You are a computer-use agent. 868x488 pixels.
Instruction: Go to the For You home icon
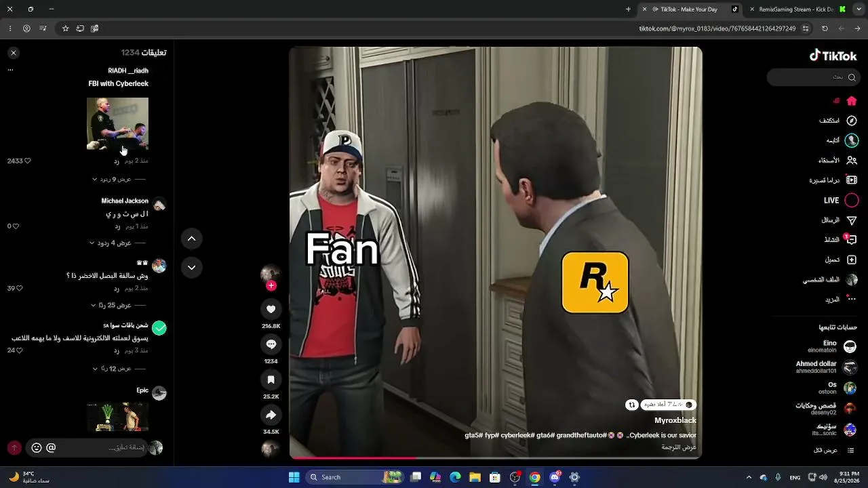tap(852, 100)
